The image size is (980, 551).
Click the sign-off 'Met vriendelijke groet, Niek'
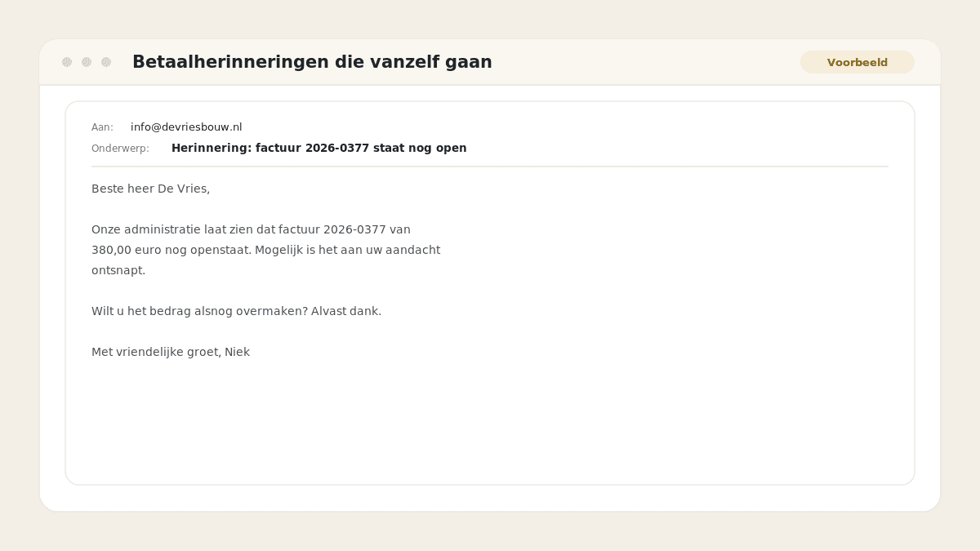pyautogui.click(x=171, y=352)
